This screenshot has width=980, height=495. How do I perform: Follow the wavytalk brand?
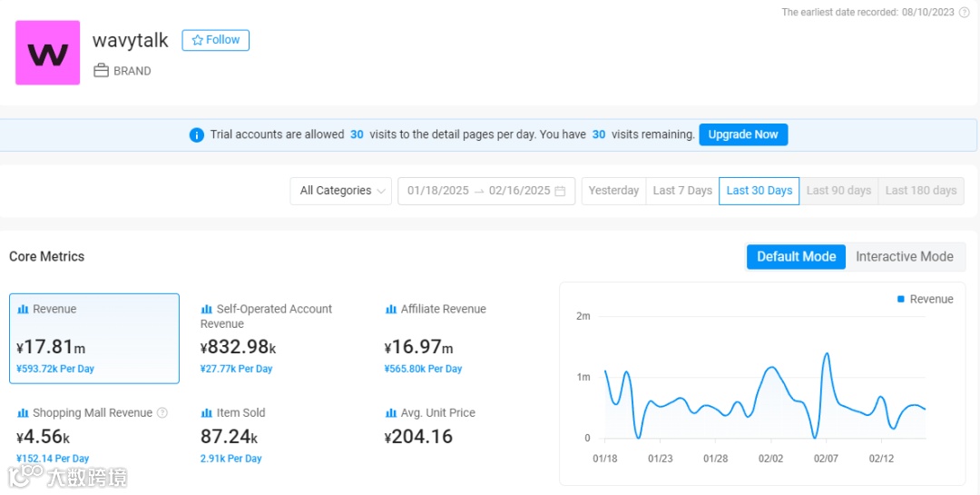216,40
